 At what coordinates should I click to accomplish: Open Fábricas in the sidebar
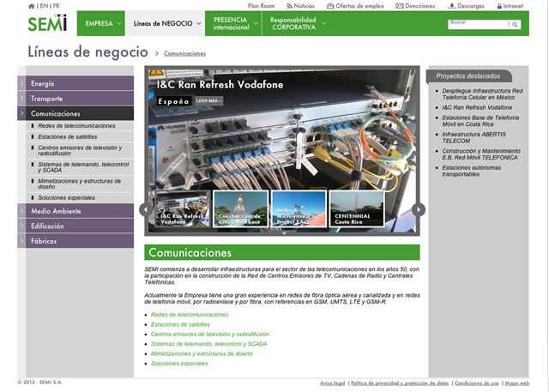[75, 241]
